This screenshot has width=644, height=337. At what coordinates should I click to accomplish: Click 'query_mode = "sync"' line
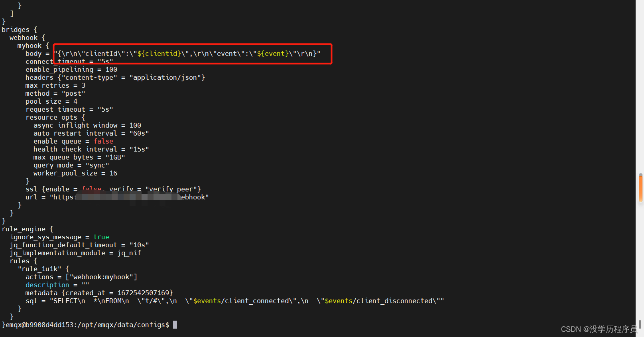pyautogui.click(x=71, y=165)
